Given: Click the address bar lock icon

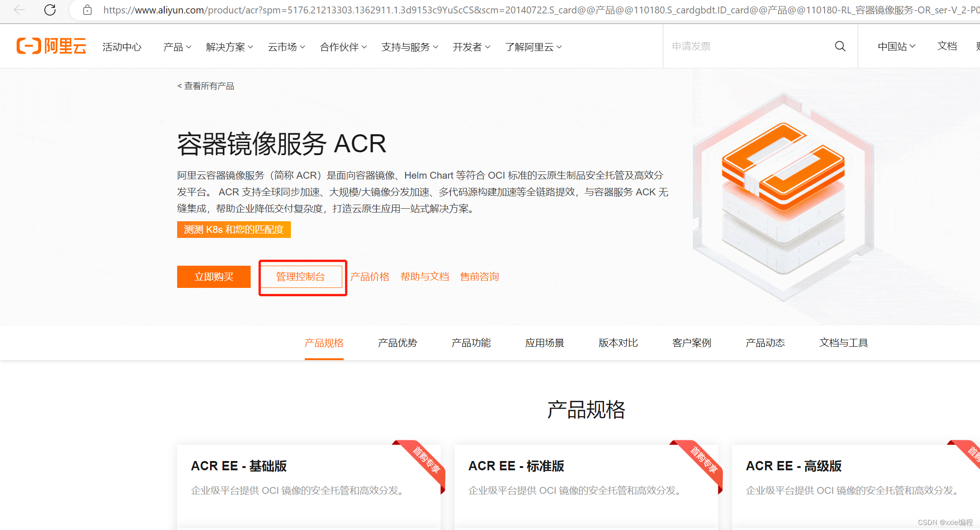Looking at the screenshot, I should 87,10.
